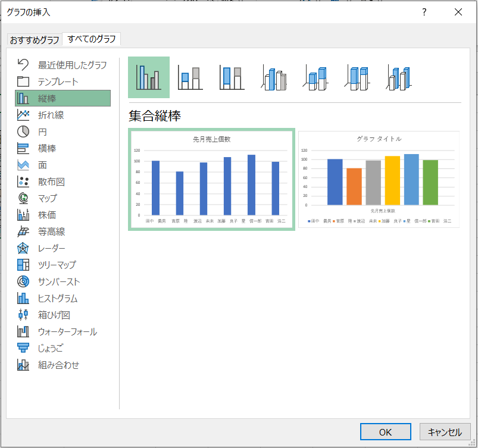478x448 pixels.
Task: Select the 3-D stacked column subtype icon
Action: (x=315, y=77)
